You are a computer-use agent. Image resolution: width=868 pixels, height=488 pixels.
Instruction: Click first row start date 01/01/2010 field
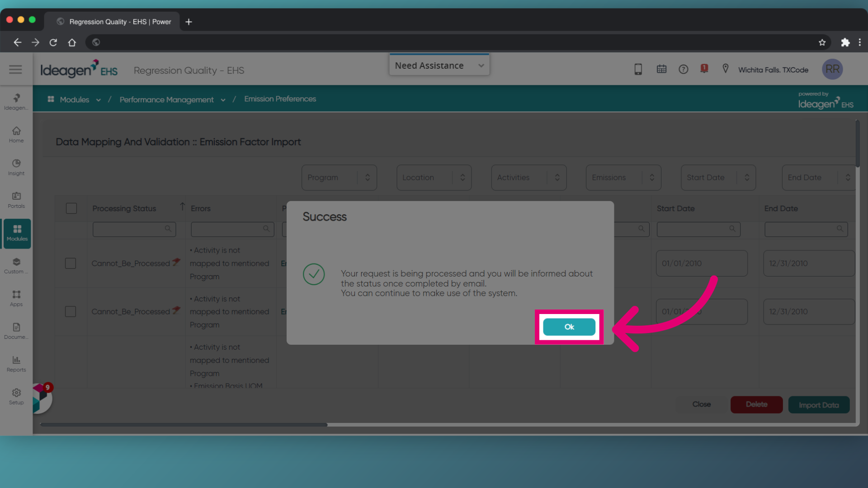click(702, 263)
